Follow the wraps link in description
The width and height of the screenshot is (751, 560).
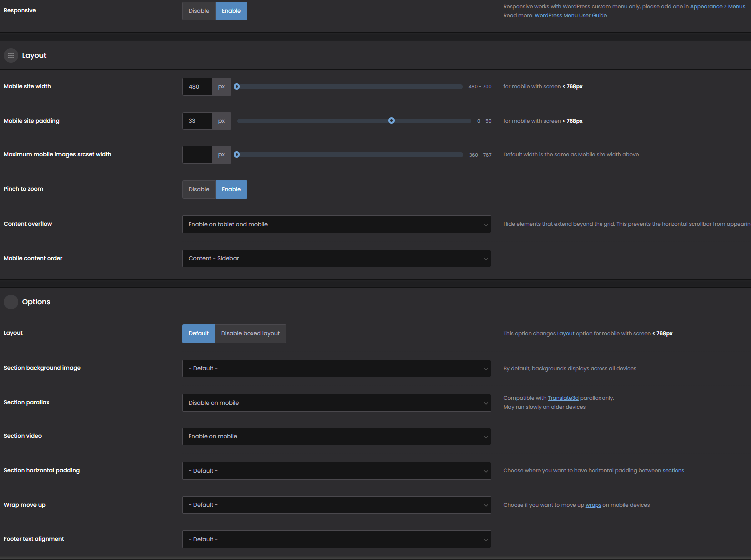593,505
